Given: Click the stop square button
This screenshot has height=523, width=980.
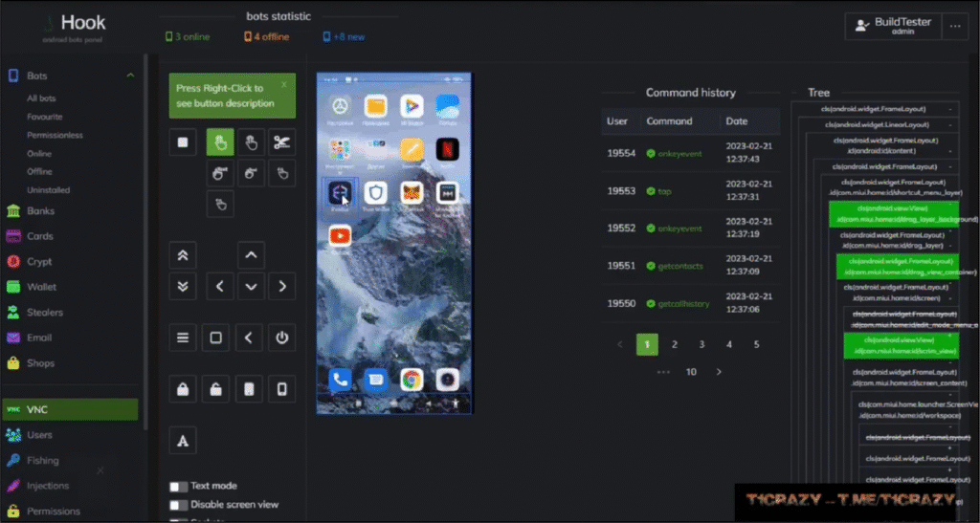Looking at the screenshot, I should click(183, 142).
